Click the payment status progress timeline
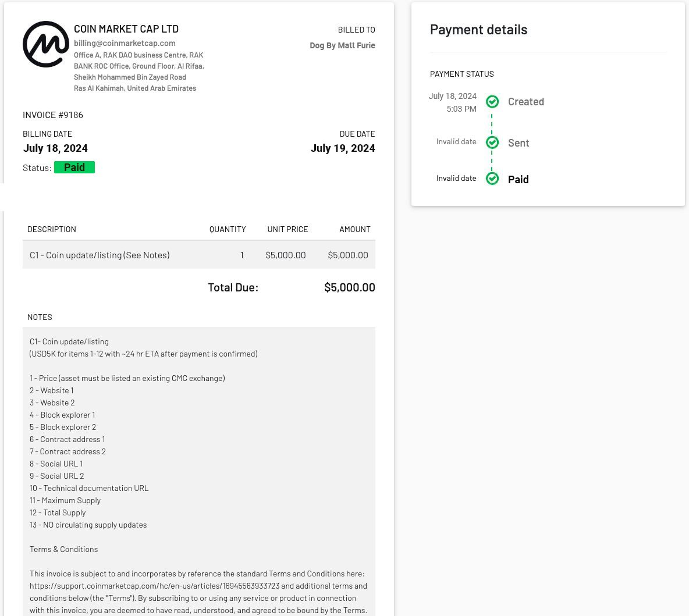Screen dimensions: 689x616 (x=492, y=140)
